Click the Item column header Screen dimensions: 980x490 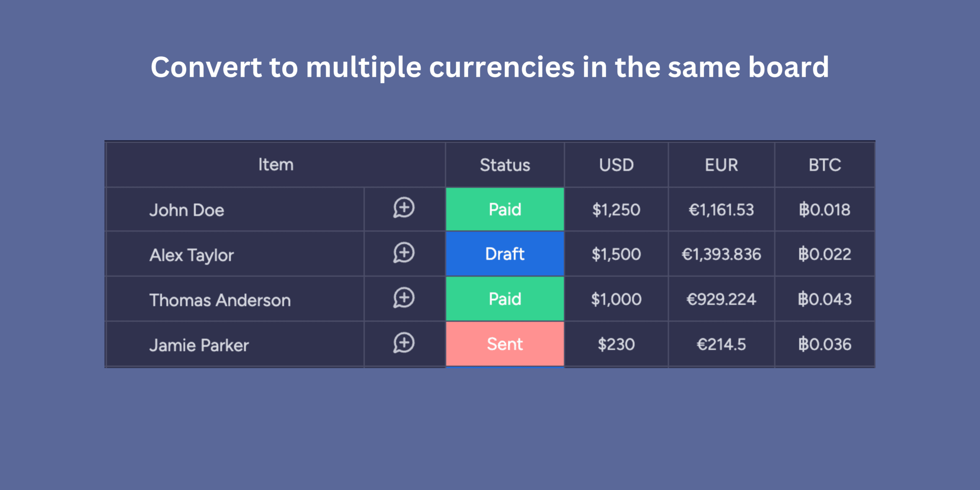[276, 164]
